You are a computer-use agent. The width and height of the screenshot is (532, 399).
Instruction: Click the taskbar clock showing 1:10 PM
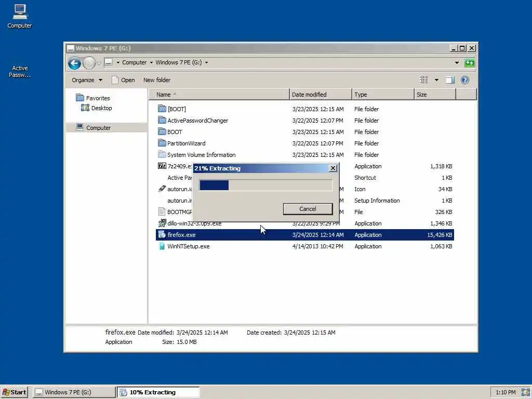pos(506,393)
